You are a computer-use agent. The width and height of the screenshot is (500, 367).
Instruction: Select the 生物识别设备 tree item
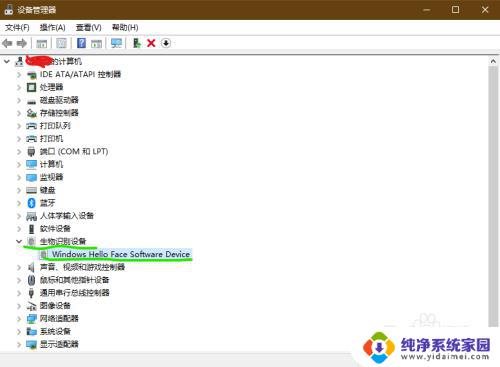63,241
